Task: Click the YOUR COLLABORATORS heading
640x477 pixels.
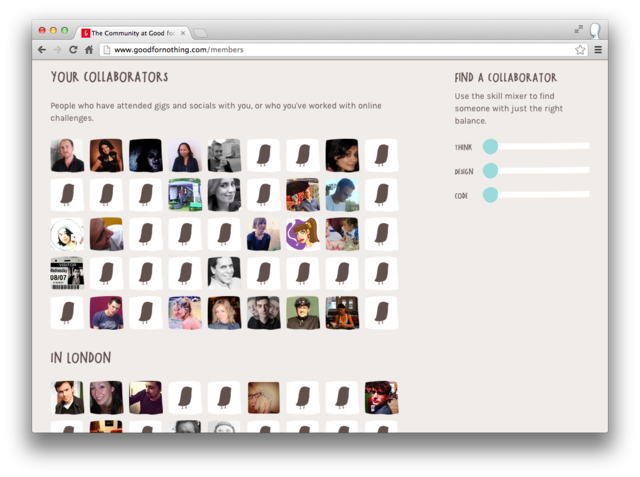Action: pyautogui.click(x=109, y=77)
